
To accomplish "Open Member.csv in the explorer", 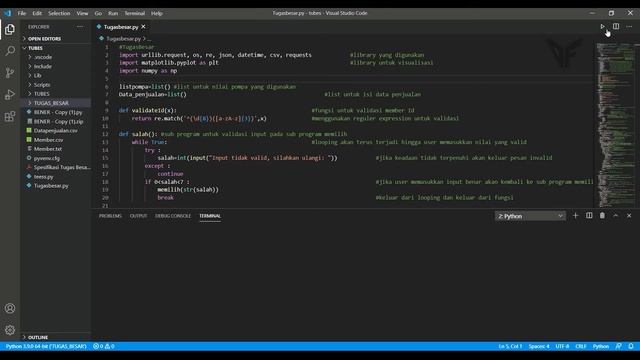I will 48,140.
